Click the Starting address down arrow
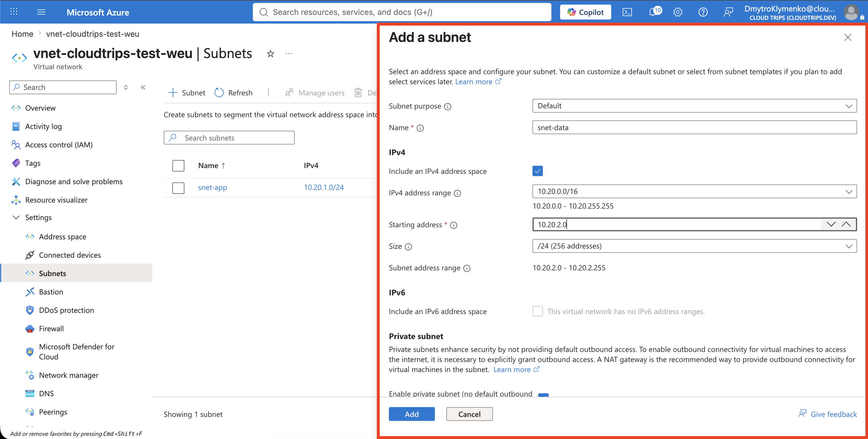 pyautogui.click(x=831, y=224)
